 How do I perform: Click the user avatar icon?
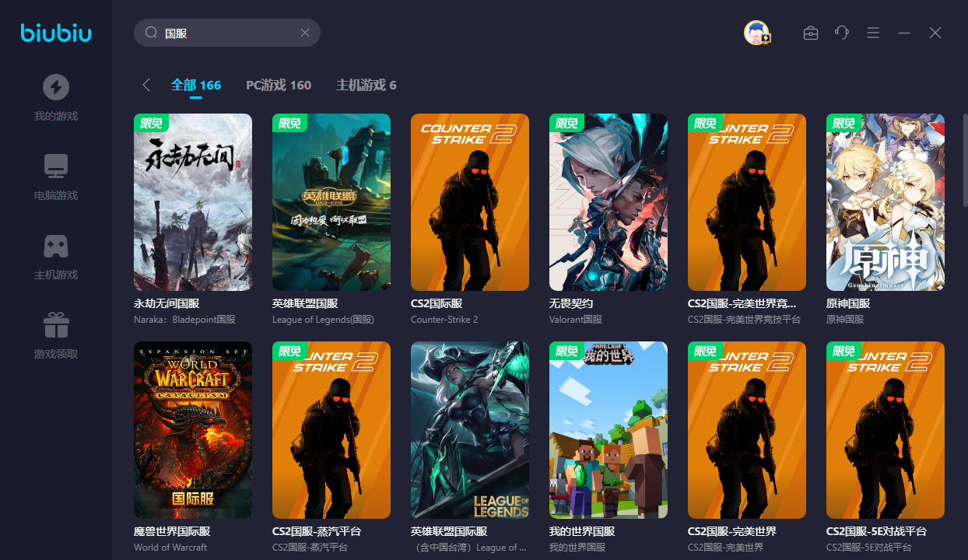(756, 33)
